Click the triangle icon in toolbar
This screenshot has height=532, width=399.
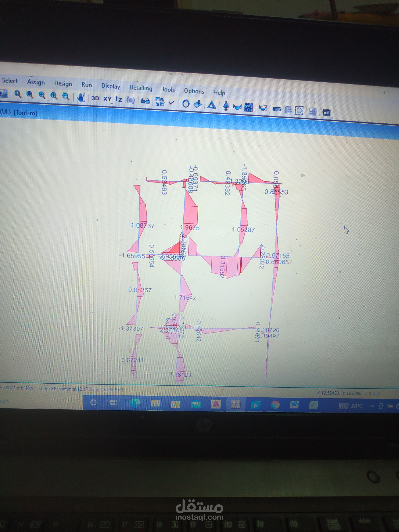click(211, 105)
